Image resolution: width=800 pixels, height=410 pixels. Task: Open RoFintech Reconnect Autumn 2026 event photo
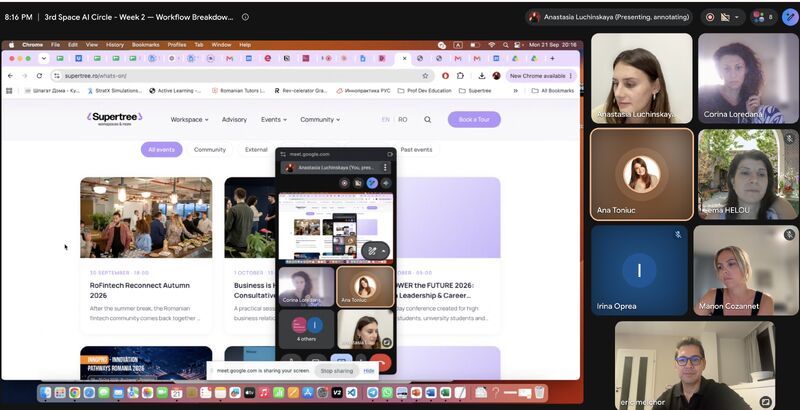tap(146, 217)
